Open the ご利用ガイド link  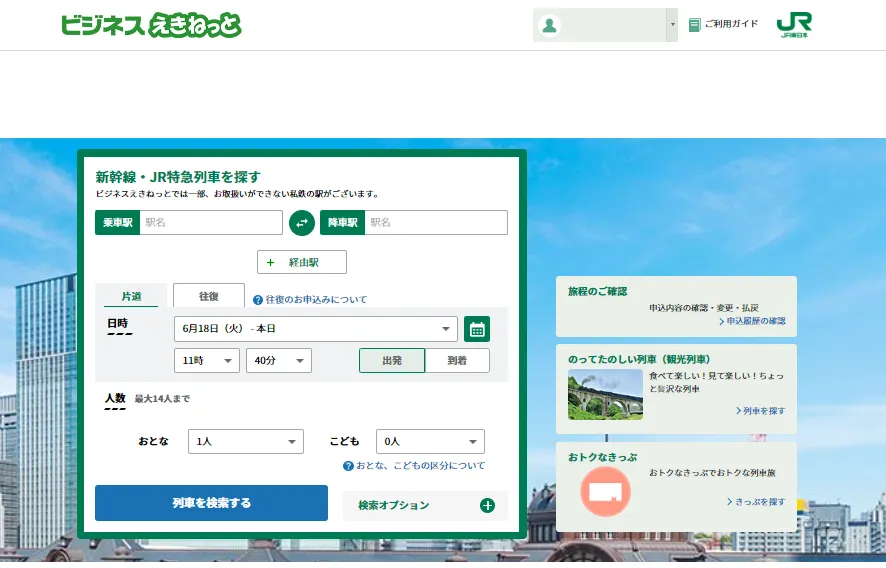[x=731, y=24]
